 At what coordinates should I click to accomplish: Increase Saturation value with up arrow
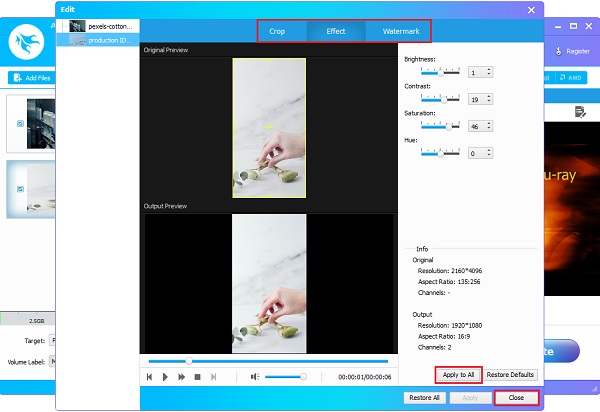tap(489, 124)
